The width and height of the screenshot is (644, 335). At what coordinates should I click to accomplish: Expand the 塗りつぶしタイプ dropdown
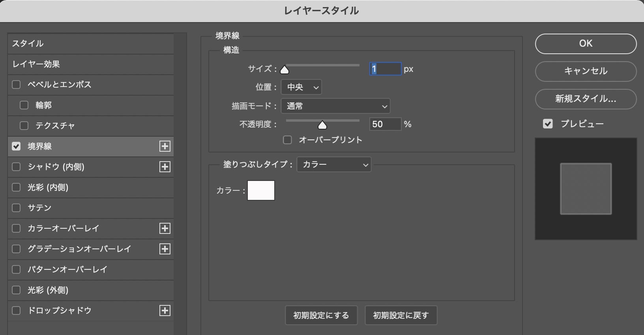coord(334,165)
